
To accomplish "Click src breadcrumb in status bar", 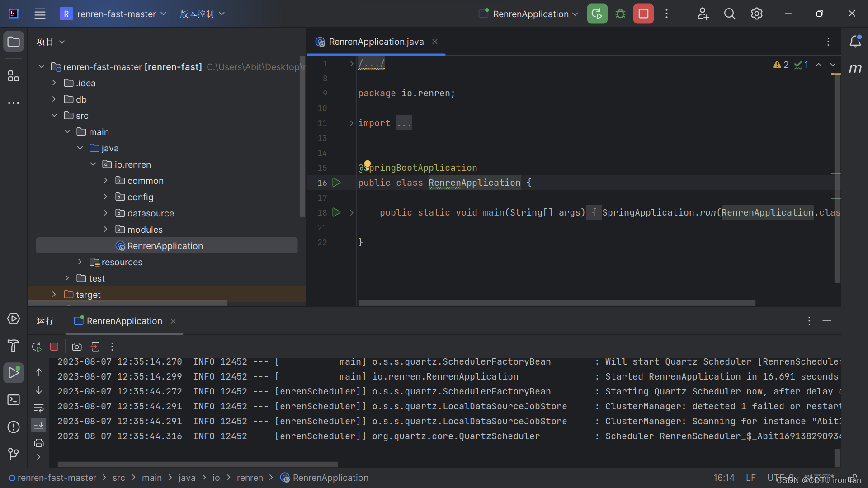I will [119, 478].
